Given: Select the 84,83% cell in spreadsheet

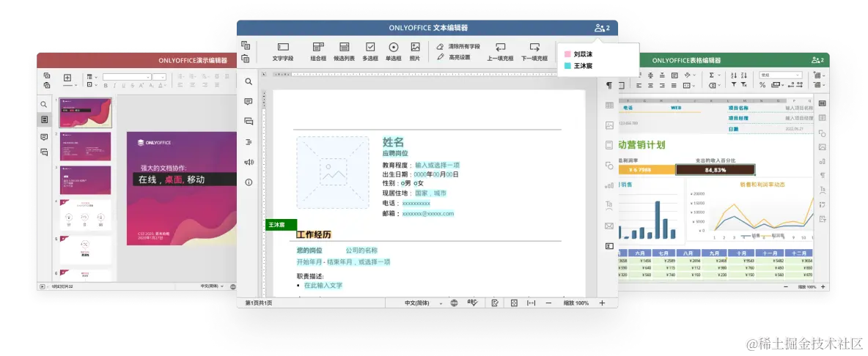Looking at the screenshot, I should (x=716, y=170).
